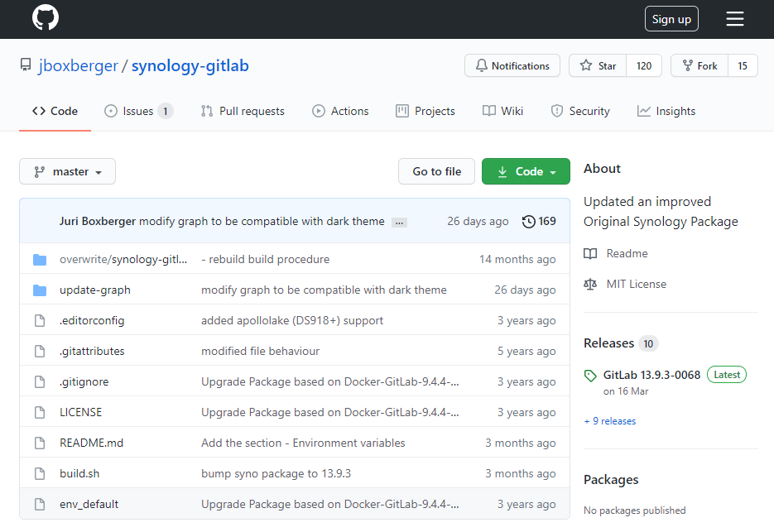The image size is (774, 532).
Task: Open the LICENSE file
Action: [80, 413]
